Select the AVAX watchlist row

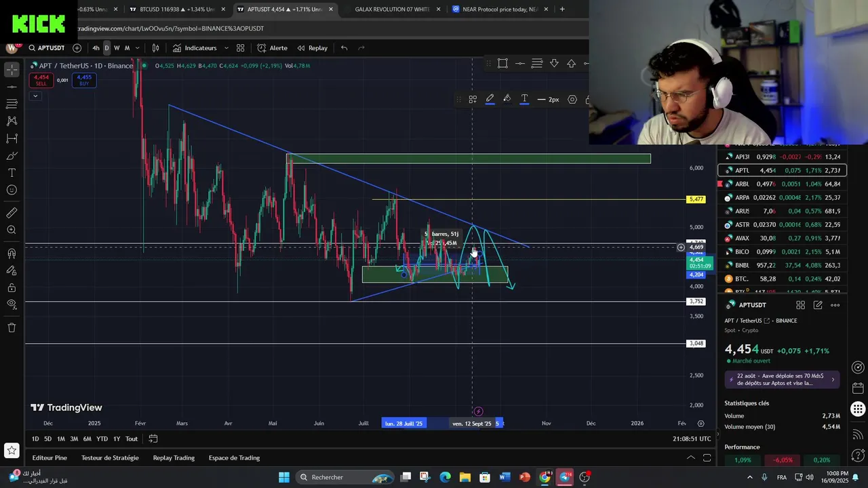pyautogui.click(x=783, y=238)
